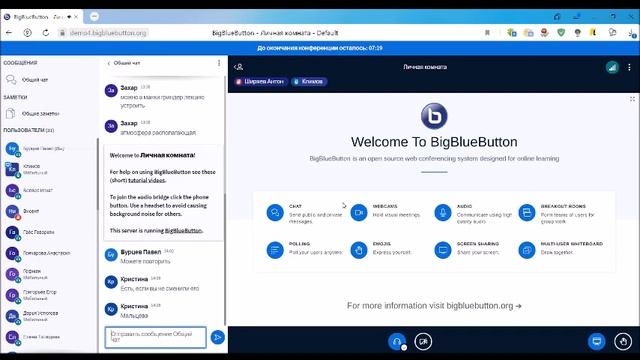Reload the BigBlueButton page

coord(46,33)
